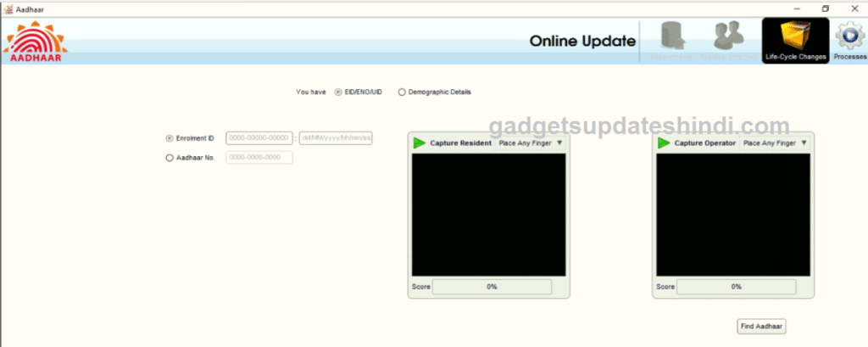The height and width of the screenshot is (347, 868).
Task: Click the Aadhaar number input field
Action: (x=259, y=158)
